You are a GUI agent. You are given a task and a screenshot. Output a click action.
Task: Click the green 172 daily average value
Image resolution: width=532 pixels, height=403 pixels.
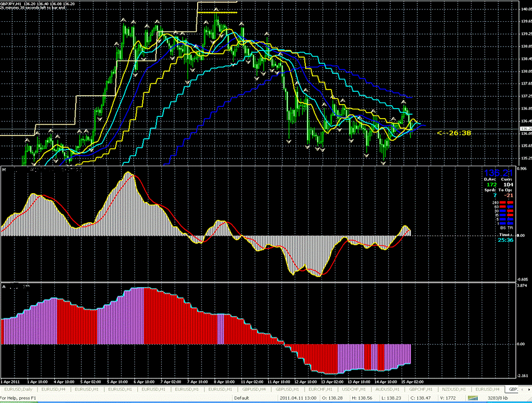pyautogui.click(x=492, y=185)
